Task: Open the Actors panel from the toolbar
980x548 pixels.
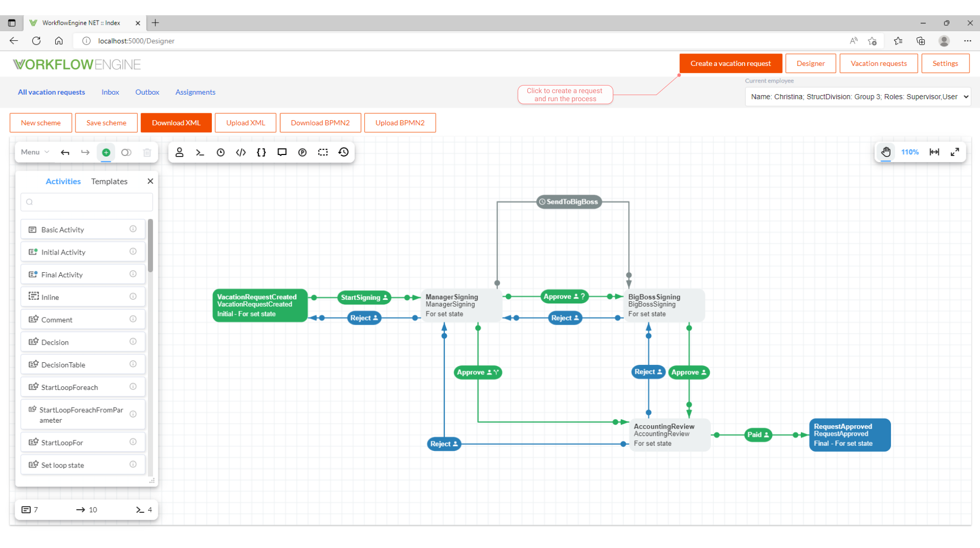Action: 180,152
